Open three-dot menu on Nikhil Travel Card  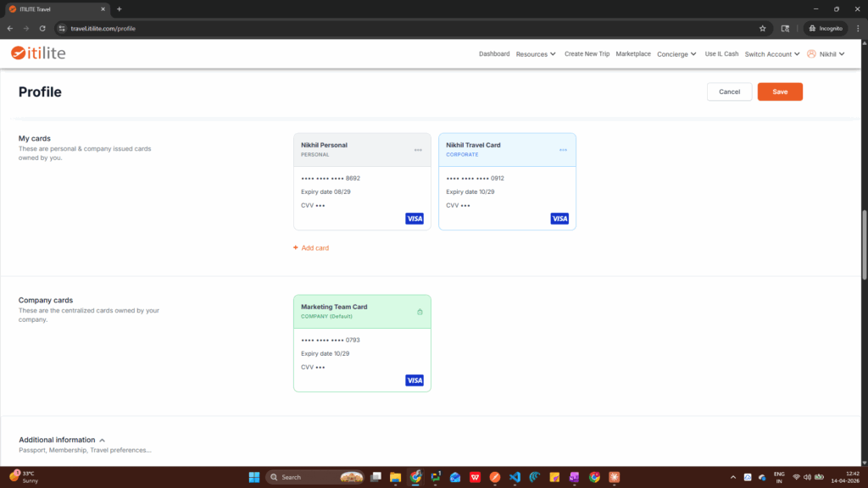coord(563,150)
